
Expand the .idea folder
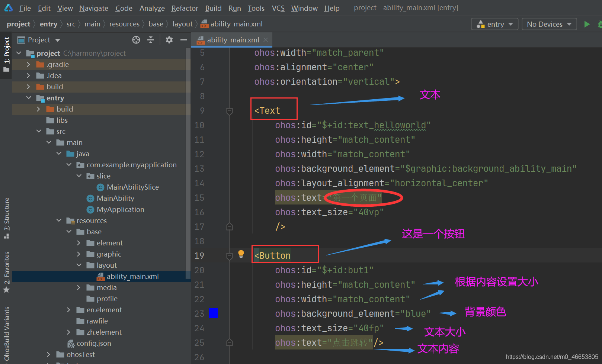(28, 75)
